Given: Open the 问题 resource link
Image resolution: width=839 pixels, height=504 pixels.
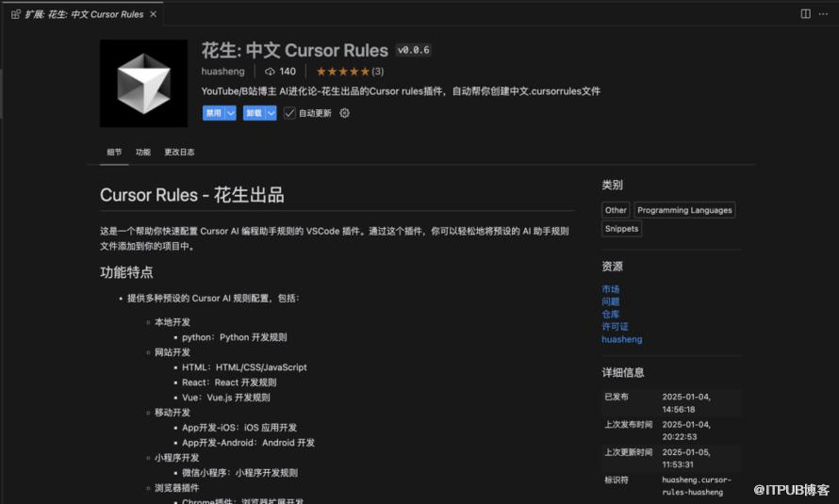Looking at the screenshot, I should click(611, 301).
